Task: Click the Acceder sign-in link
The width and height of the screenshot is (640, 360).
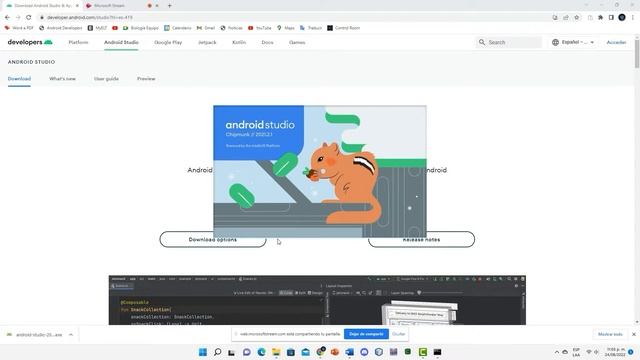Action: click(x=616, y=42)
